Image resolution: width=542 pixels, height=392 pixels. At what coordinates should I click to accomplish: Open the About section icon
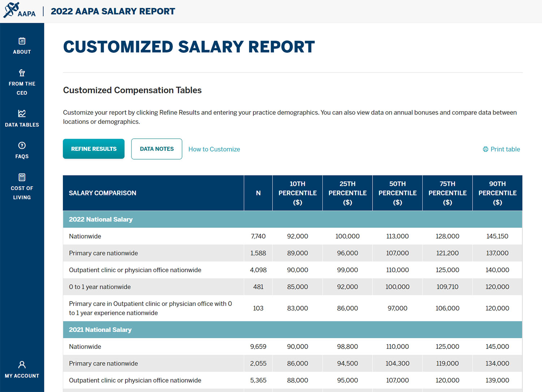pos(22,41)
